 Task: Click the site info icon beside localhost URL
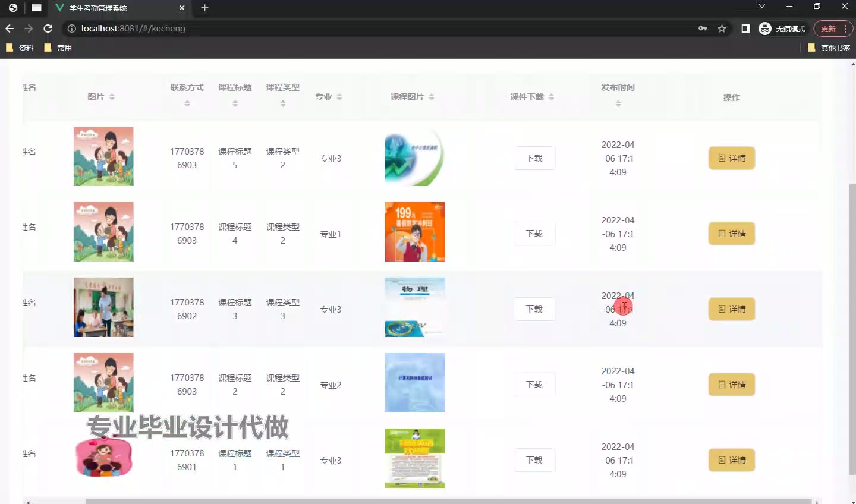pos(71,29)
